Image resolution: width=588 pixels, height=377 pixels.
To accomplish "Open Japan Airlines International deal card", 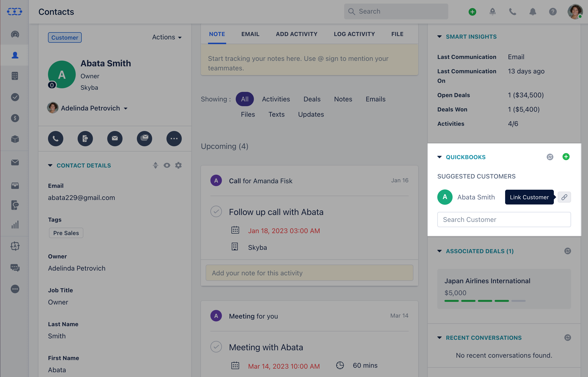I will click(x=504, y=289).
